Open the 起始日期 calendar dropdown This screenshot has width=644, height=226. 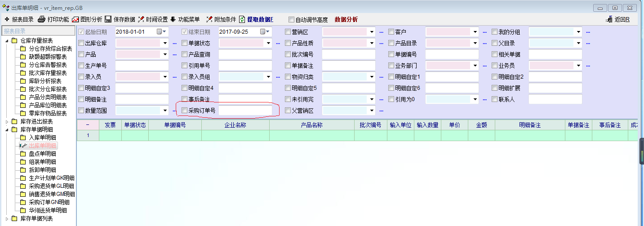(161, 32)
